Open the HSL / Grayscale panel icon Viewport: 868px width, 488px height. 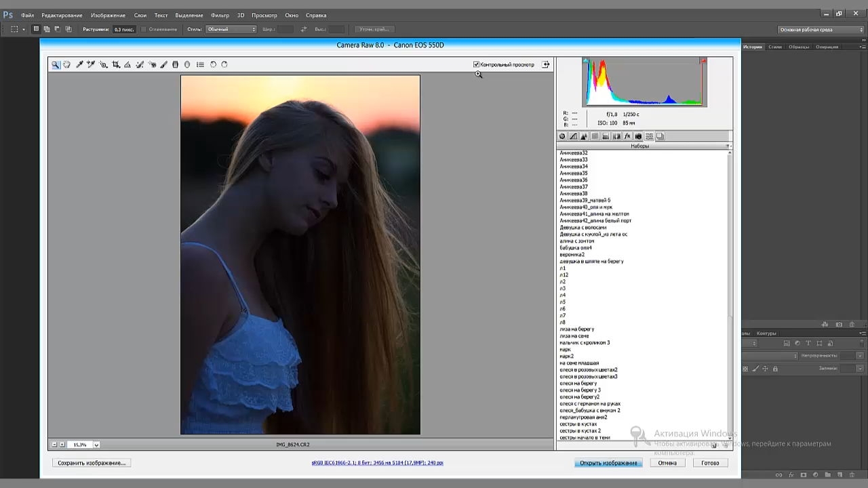tap(595, 136)
